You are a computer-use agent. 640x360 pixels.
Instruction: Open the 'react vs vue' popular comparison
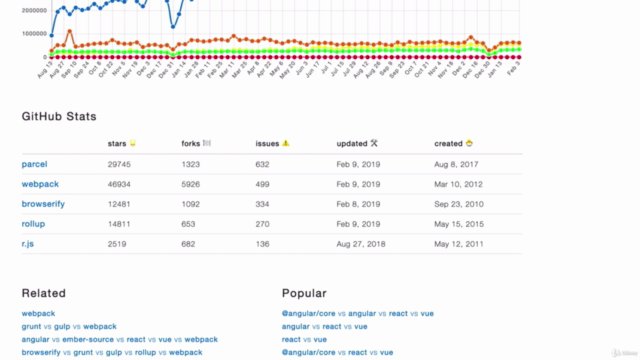click(x=304, y=340)
